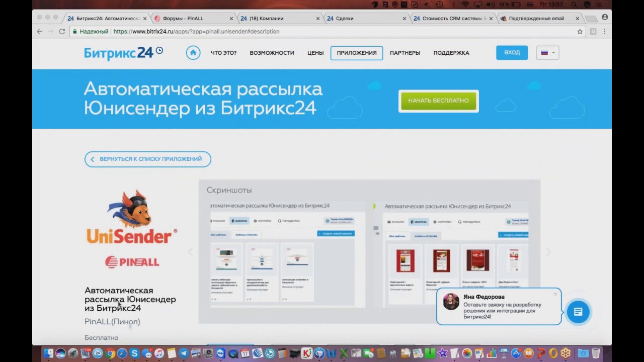
Task: Bookmark this page with the star icon
Action: (x=580, y=31)
